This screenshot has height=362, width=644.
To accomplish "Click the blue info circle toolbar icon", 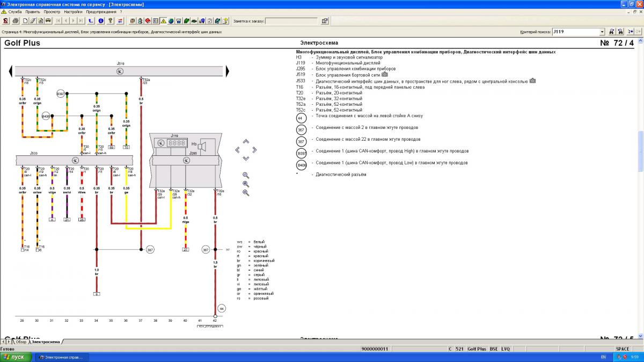I will coord(101,21).
